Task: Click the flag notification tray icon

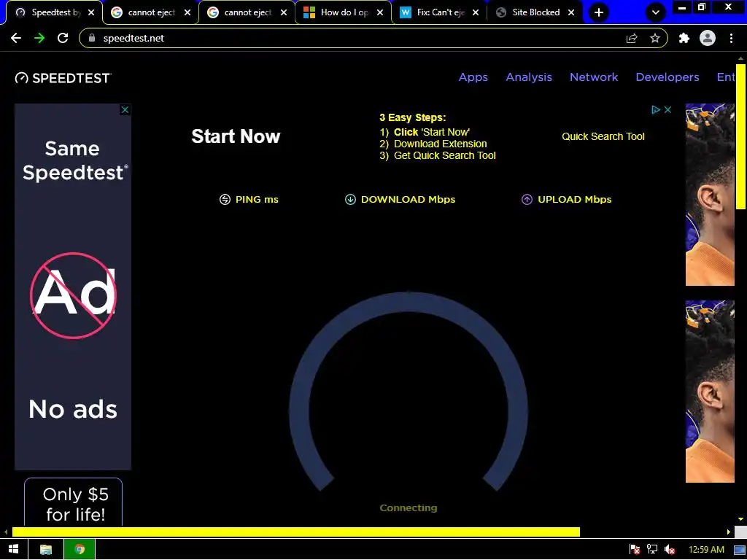Action: tap(635, 550)
